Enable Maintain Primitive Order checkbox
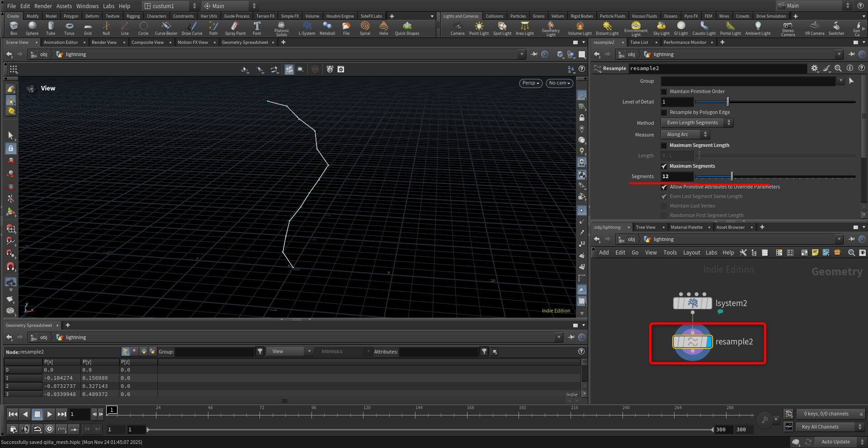 [664, 92]
